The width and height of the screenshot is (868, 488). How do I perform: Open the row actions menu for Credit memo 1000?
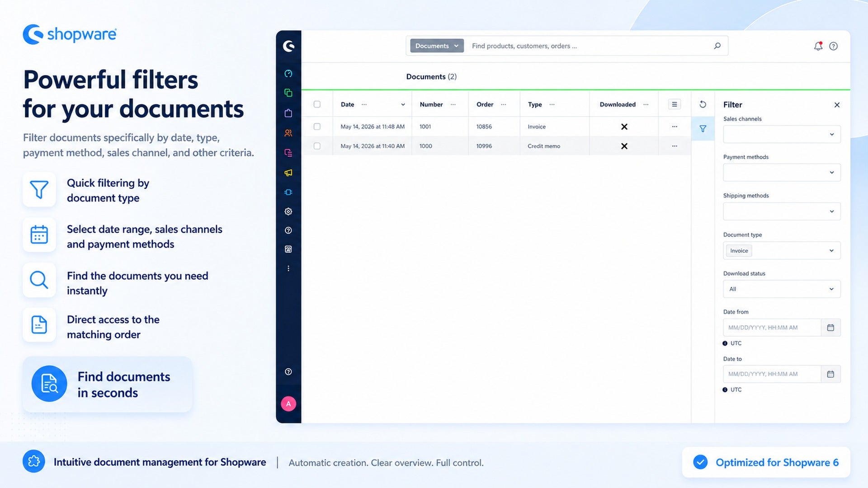point(675,146)
